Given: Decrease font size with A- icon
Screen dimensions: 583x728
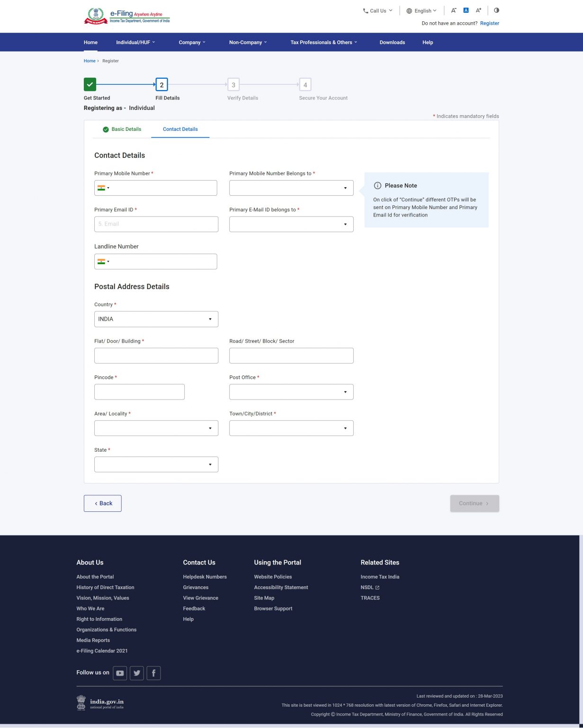Looking at the screenshot, I should pyautogui.click(x=453, y=10).
